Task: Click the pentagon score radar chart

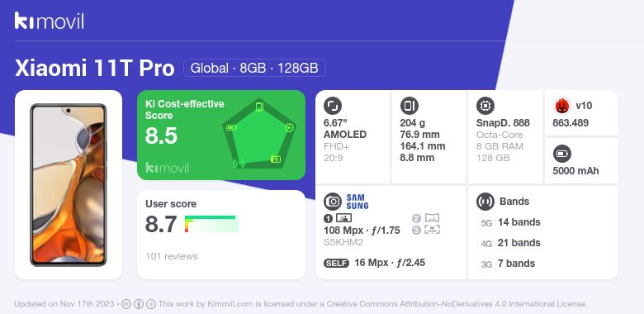Action: 259,134
